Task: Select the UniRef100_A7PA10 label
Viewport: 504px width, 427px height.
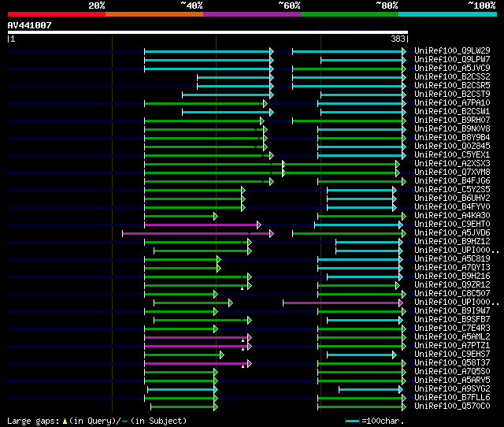Action: click(452, 102)
